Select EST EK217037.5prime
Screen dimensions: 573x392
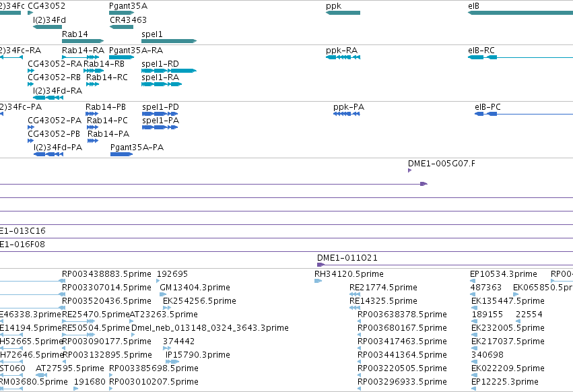pos(474,348)
